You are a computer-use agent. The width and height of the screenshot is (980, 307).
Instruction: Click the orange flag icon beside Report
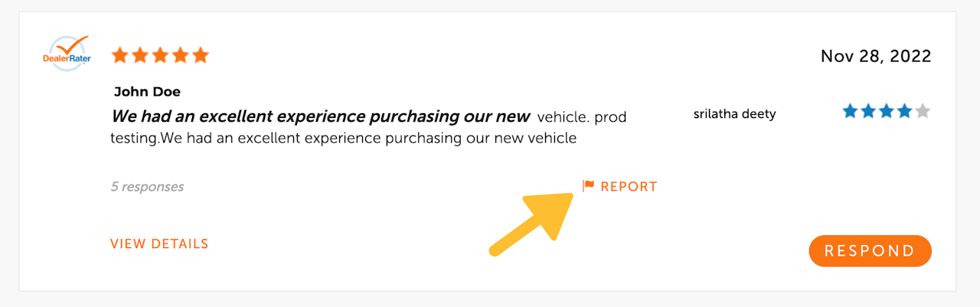(x=588, y=186)
